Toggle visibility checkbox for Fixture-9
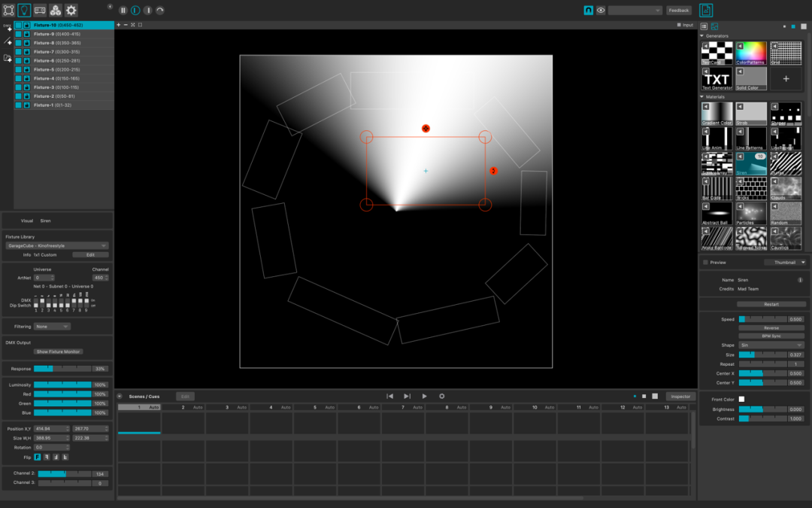Viewport: 812px width, 508px height. [19, 34]
